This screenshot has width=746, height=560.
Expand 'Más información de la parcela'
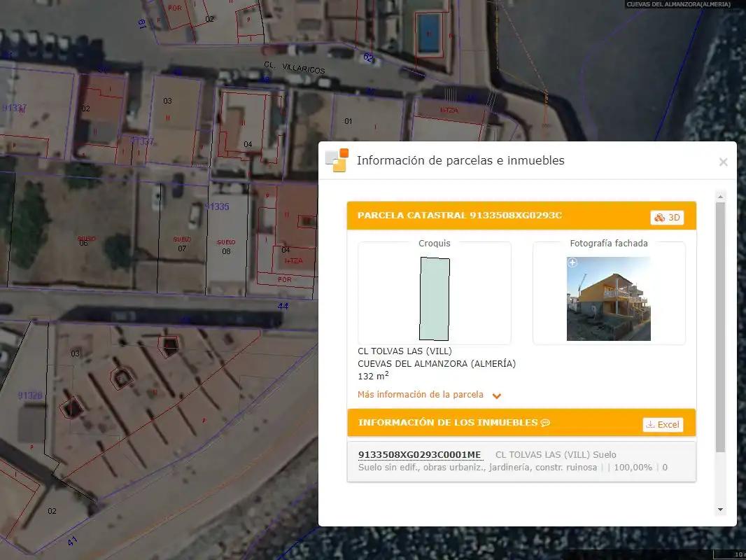point(429,395)
